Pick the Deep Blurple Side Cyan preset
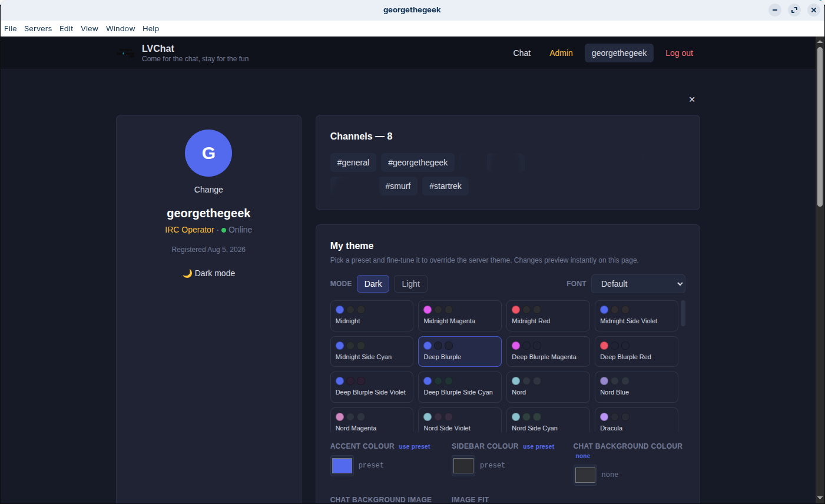 coord(460,387)
